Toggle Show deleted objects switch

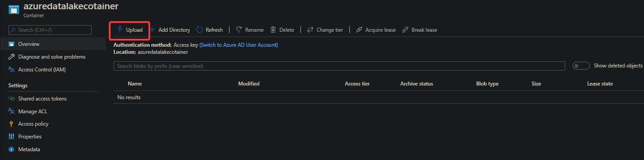click(581, 66)
